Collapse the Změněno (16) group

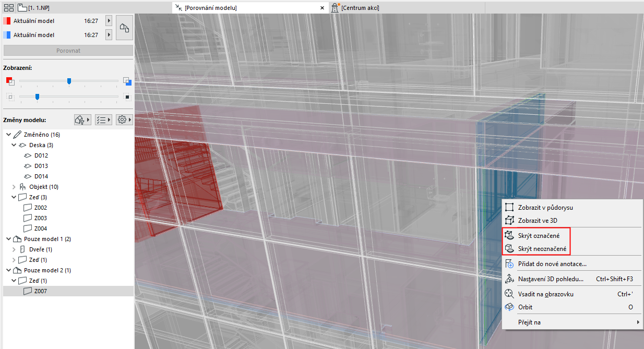click(8, 135)
